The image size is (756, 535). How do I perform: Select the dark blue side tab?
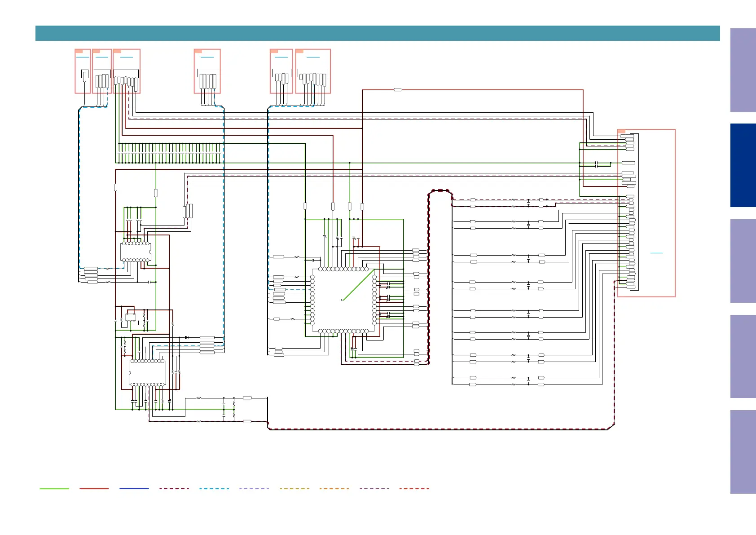click(743, 165)
